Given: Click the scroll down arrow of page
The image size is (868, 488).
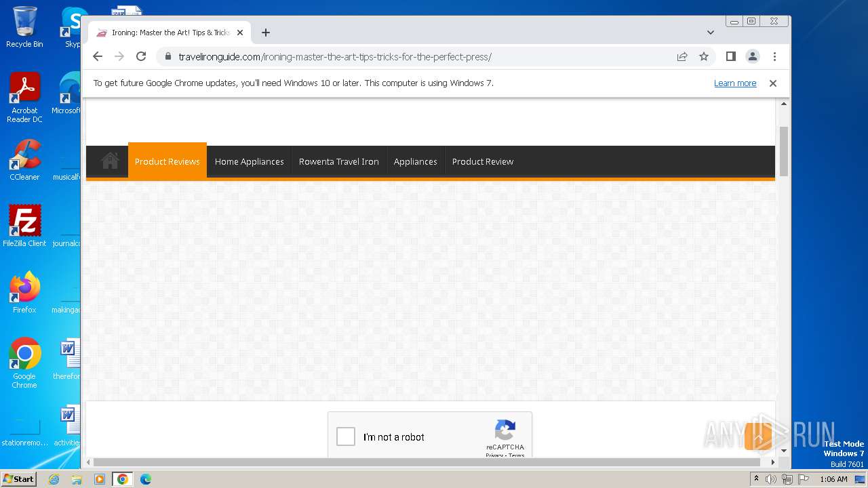Looking at the screenshot, I should point(784,451).
